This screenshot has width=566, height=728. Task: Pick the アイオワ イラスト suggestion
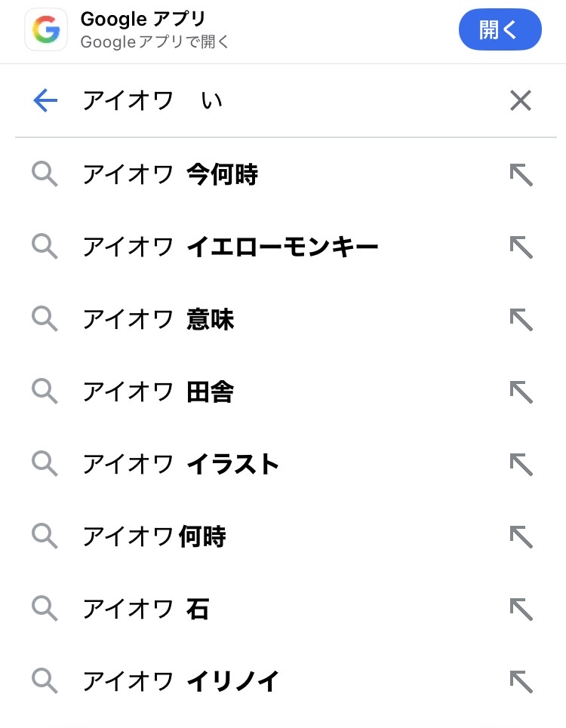[x=181, y=464]
